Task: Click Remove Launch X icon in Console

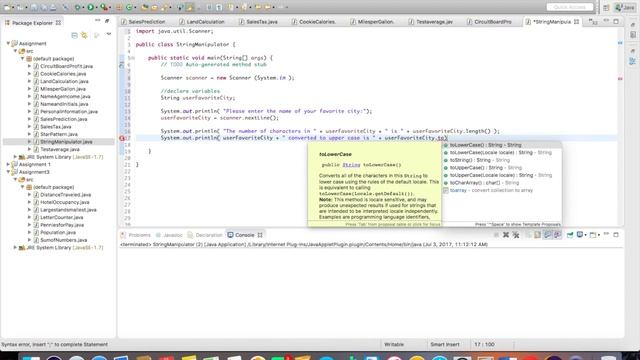Action: click(x=506, y=235)
